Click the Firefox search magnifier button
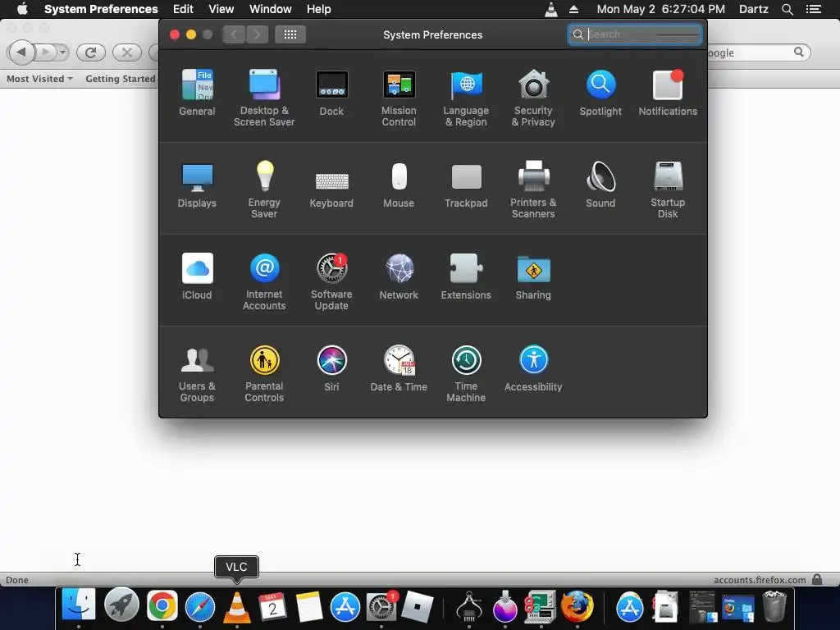Screen dimensions: 840x630 pos(799,52)
